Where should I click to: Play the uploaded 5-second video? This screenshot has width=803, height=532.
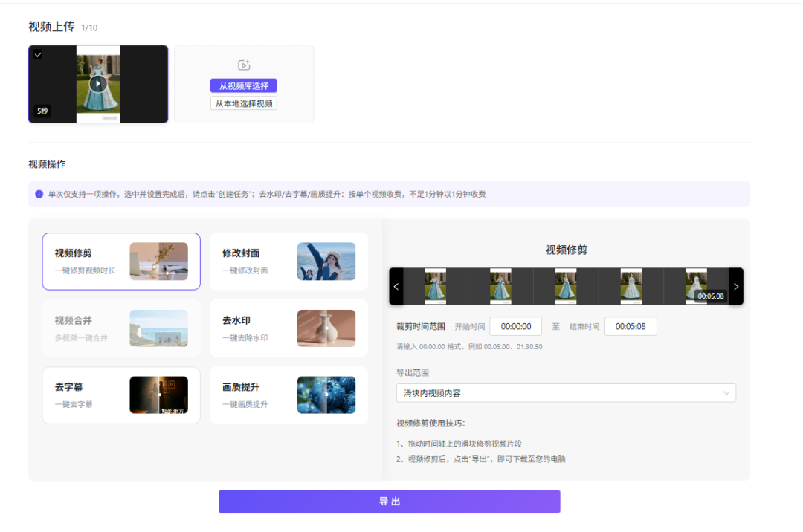tap(98, 84)
